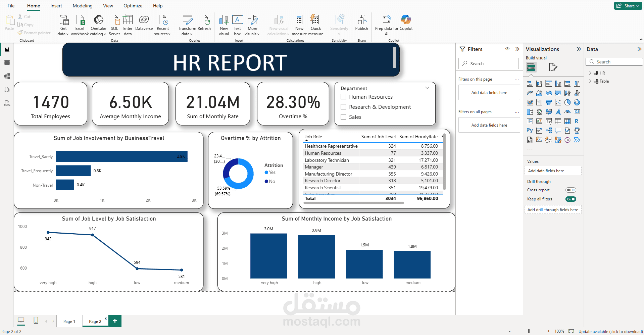Screen dimensions: 644x335
Task: Click New measure in Calculations group
Action: point(299,25)
